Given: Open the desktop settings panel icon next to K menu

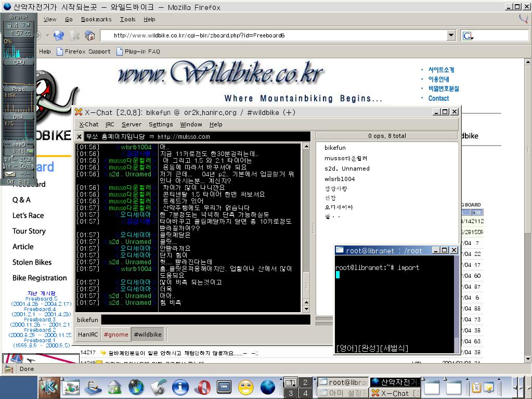Looking at the screenshot, I should (x=71, y=388).
